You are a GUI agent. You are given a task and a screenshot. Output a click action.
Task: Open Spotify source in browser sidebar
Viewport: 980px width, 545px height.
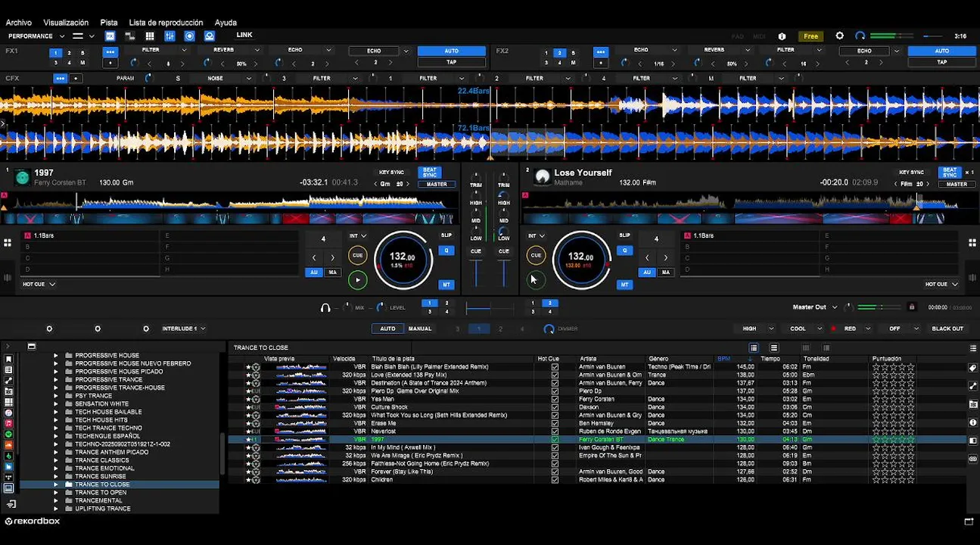pos(8,434)
